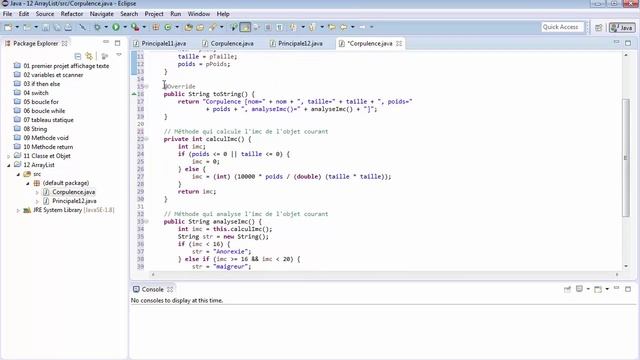Viewport: 640px width, 360px height.
Task: Open Package Explorer view menu triangle
Action: (x=119, y=55)
